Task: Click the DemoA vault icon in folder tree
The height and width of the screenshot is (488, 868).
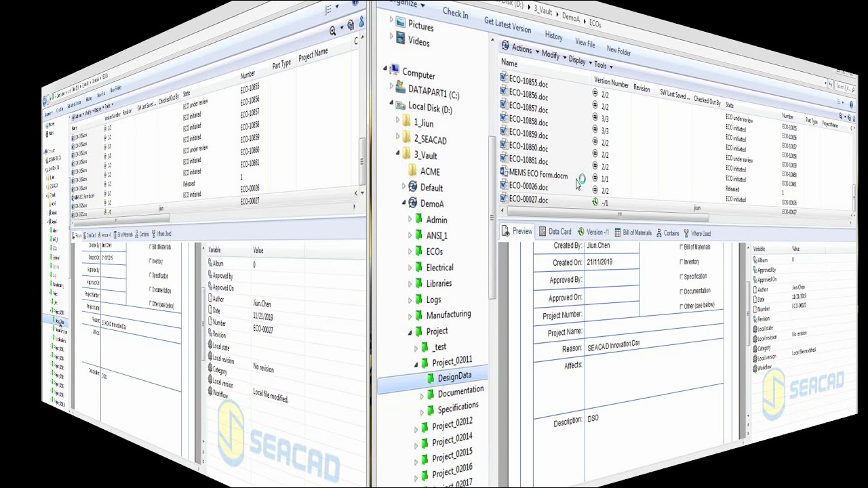Action: coord(412,203)
